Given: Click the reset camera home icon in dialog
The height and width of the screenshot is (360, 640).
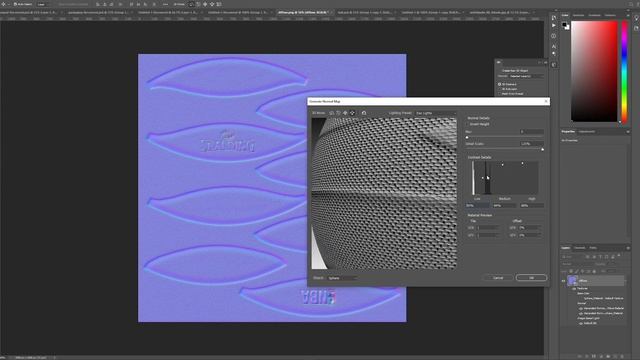Looking at the screenshot, I should click(x=364, y=113).
